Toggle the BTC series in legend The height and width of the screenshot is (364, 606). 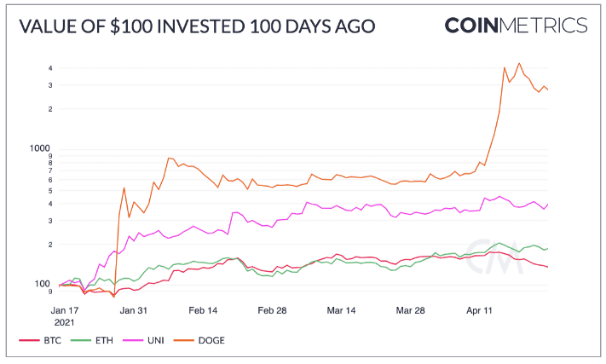(41, 340)
